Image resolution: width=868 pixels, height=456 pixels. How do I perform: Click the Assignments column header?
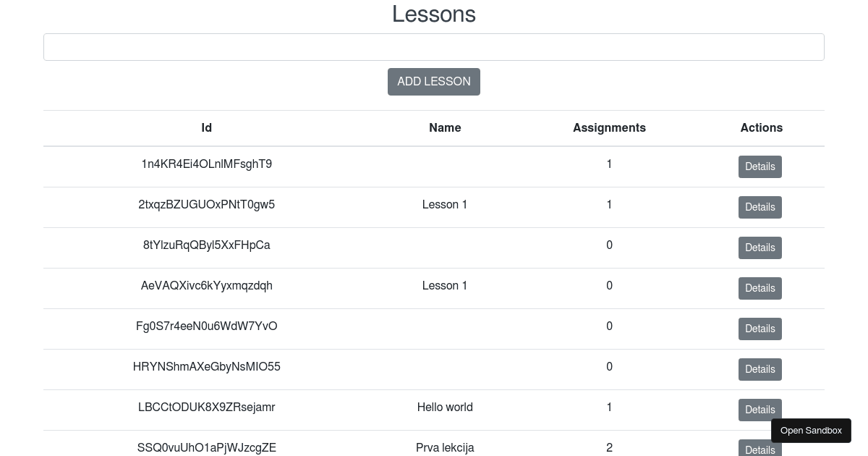(x=609, y=128)
